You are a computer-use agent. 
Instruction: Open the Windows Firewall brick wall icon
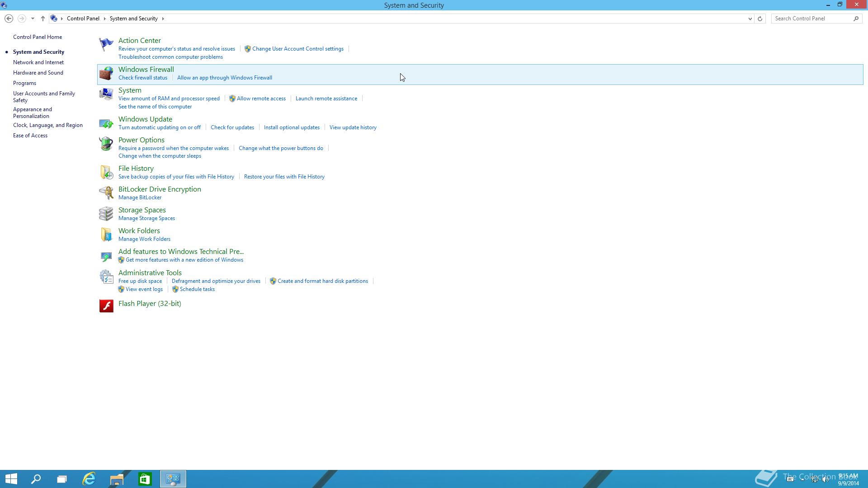point(106,73)
